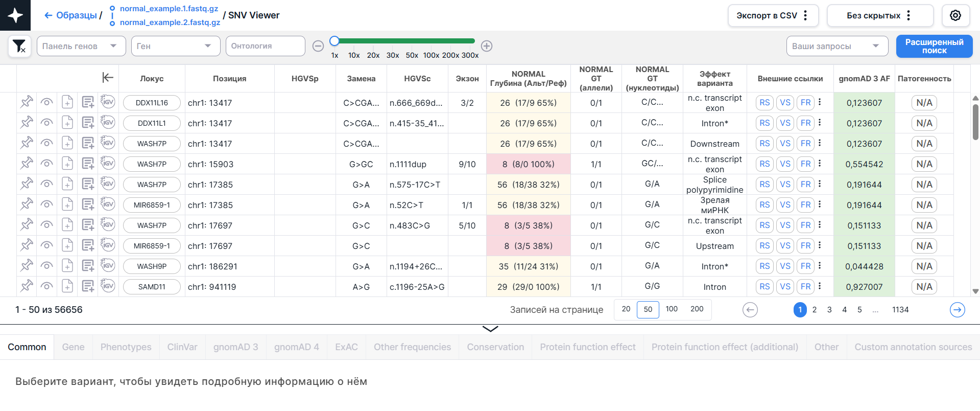
Task: Open FR link for SAMD11 row
Action: coord(806,286)
